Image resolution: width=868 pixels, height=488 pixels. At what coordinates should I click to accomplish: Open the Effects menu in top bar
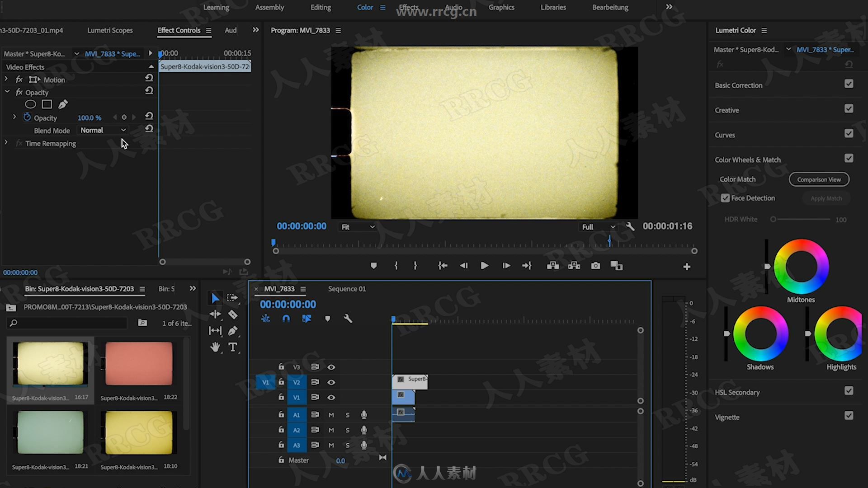click(x=408, y=7)
